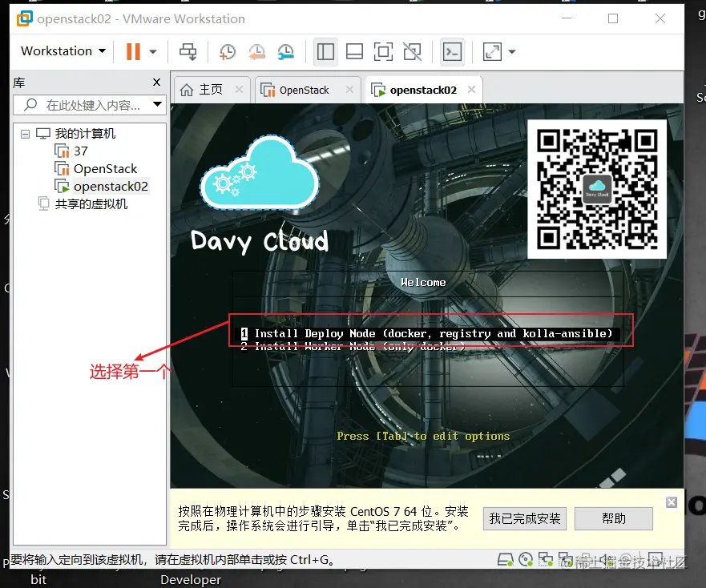706x588 pixels.
Task: Select OpenStack in the library tree
Action: click(x=96, y=169)
